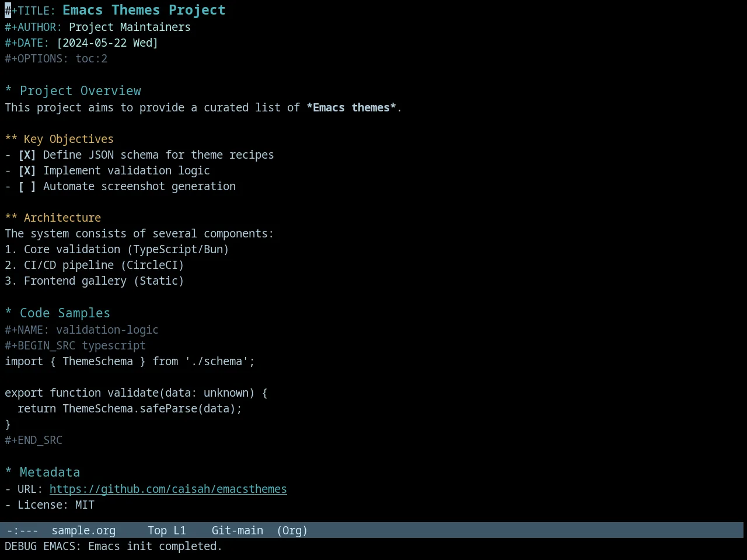Click the [2024-05-22 Wed] date stamp

(107, 43)
